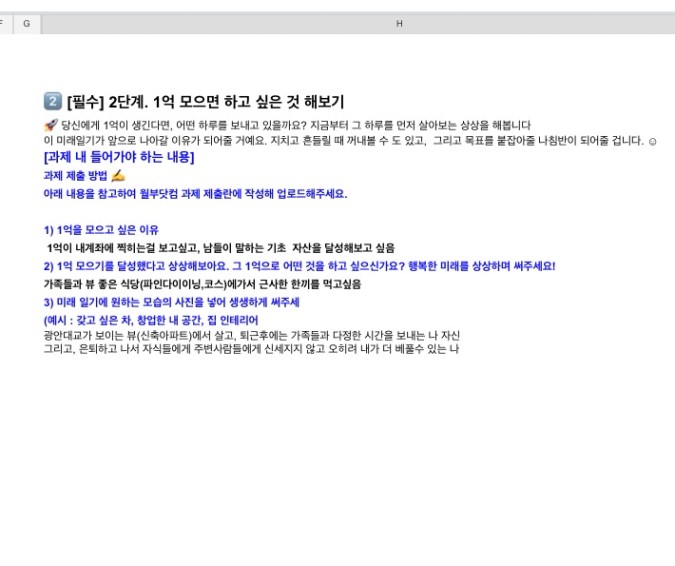Image resolution: width=675 pixels, height=566 pixels.
Task: Click the rocket emoji before 당신에게
Action: (51, 125)
